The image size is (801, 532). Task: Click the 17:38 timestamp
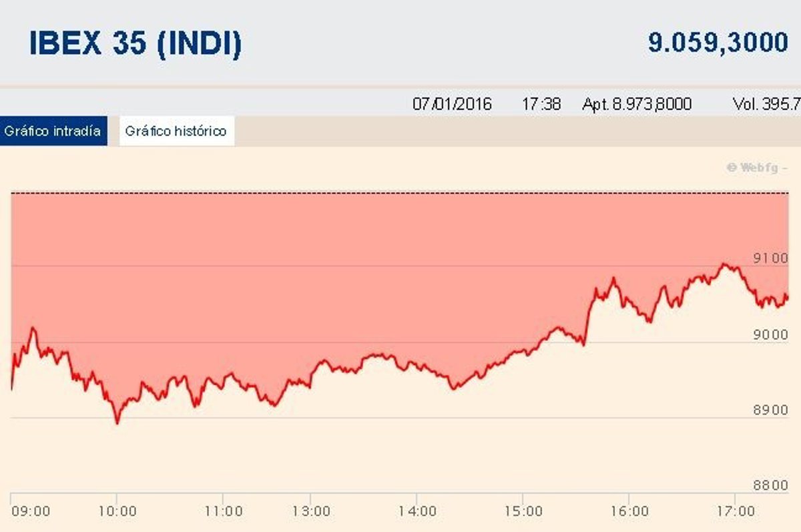click(x=541, y=104)
